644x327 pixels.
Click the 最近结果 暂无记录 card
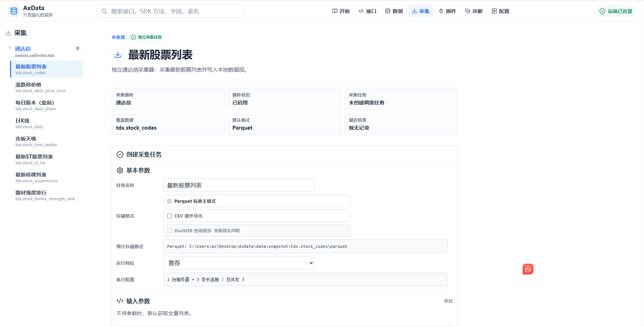[401, 125]
